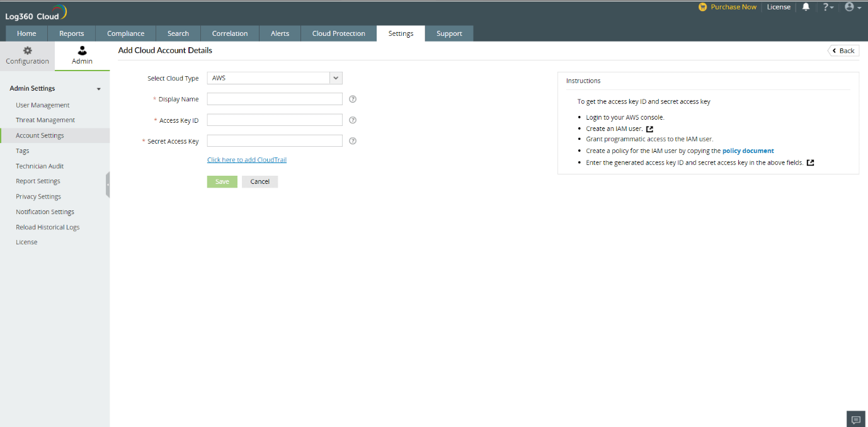Focus the Display Name field
The image size is (868, 427).
coord(275,99)
